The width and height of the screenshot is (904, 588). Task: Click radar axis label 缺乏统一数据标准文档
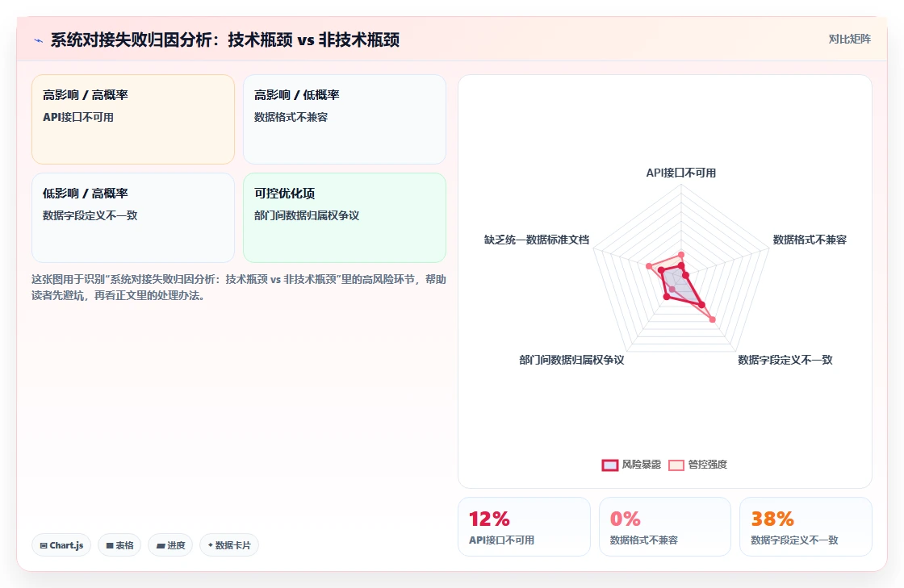coord(537,240)
